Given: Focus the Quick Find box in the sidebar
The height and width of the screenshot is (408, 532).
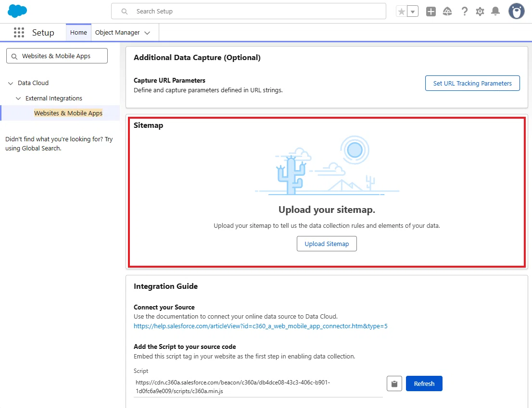Looking at the screenshot, I should (57, 56).
